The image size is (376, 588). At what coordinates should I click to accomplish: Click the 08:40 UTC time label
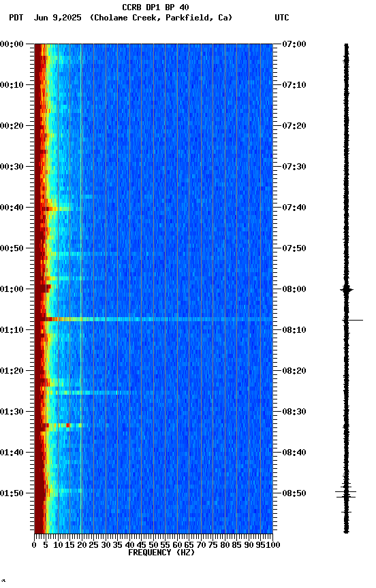(294, 453)
